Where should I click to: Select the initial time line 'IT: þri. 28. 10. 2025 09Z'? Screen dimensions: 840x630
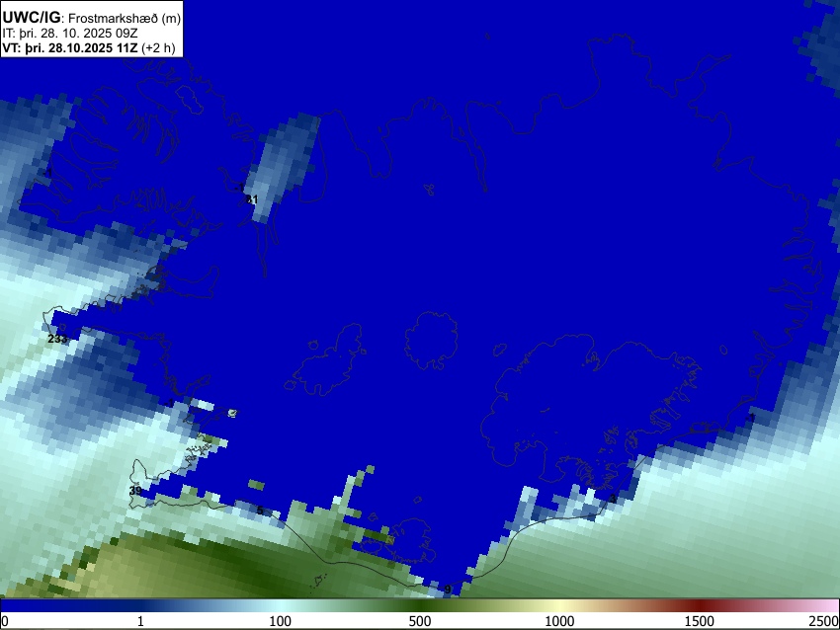[x=70, y=34]
